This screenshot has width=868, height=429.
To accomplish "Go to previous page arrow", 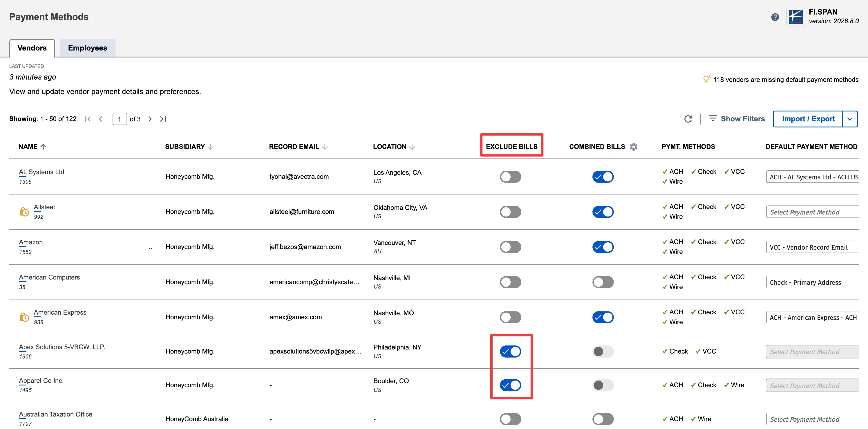I will [x=101, y=119].
